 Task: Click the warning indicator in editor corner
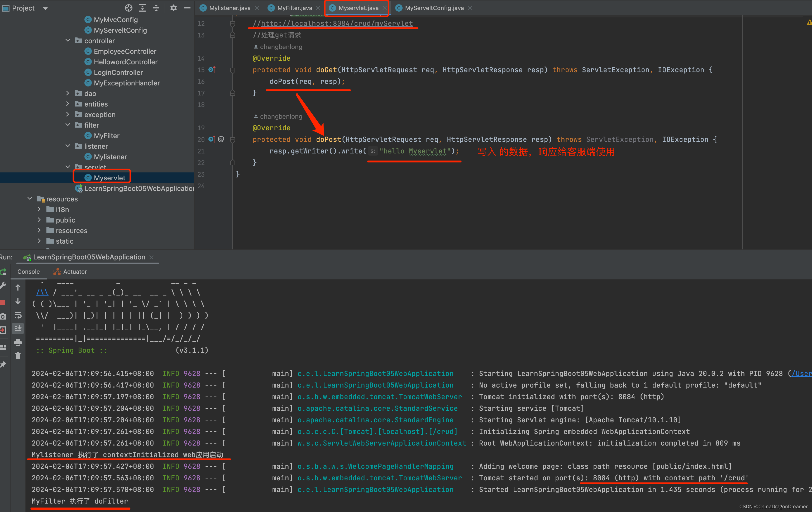(809, 22)
